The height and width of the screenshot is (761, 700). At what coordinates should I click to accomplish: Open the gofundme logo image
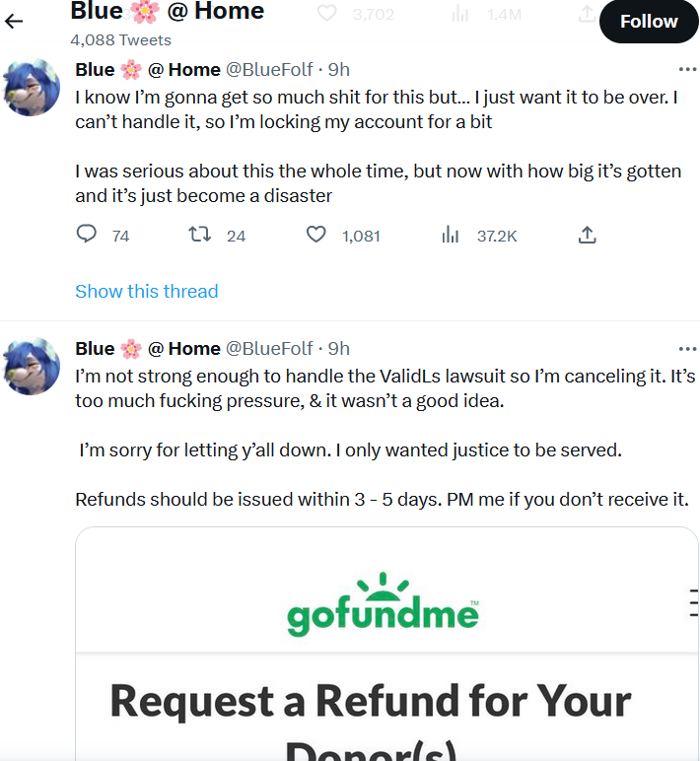point(383,604)
